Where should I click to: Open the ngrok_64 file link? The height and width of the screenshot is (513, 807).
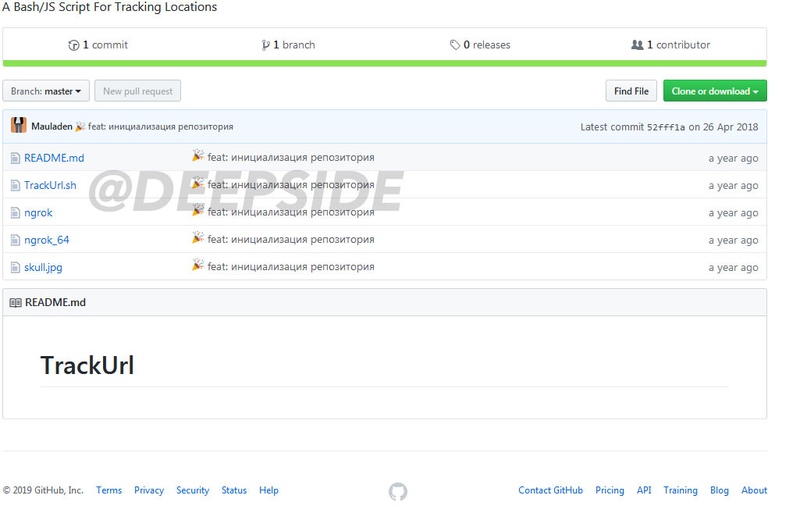tap(47, 240)
